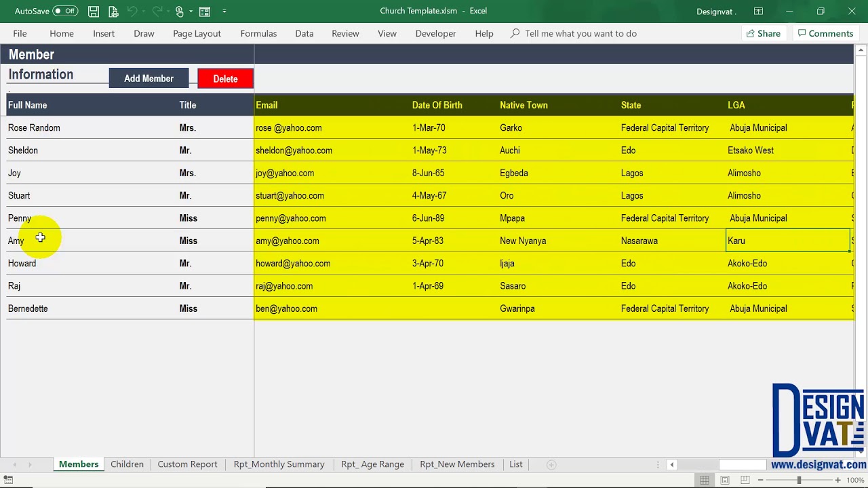This screenshot has width=868, height=488.
Task: Click the Page Layout view icon
Action: point(725,480)
